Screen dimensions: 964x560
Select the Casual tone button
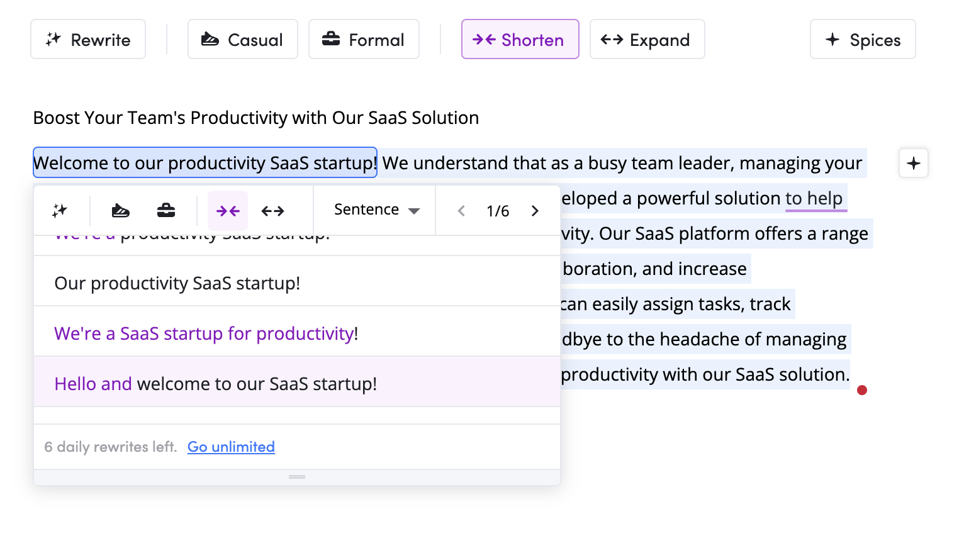[x=242, y=40]
